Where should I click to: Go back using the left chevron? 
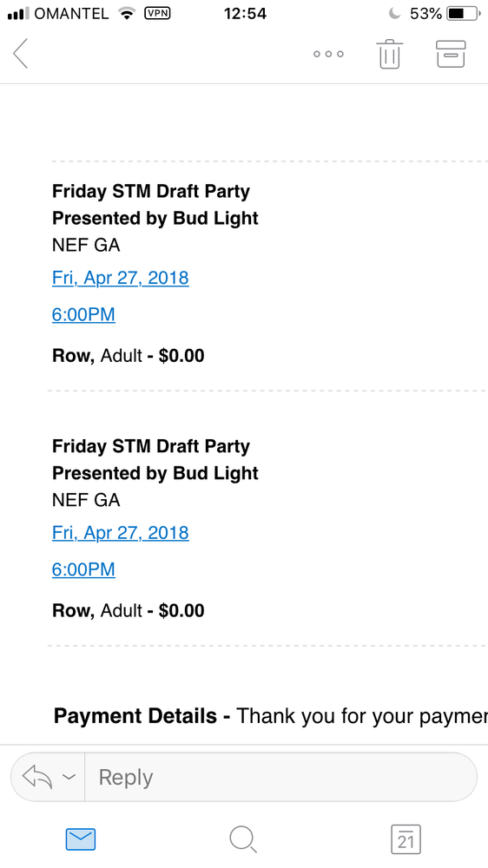point(21,54)
